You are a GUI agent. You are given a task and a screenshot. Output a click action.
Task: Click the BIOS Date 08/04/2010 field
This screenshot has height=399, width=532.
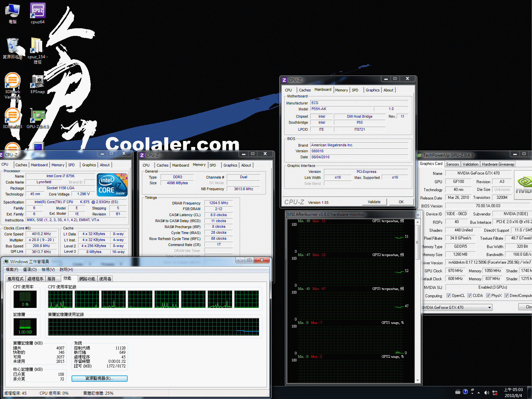click(x=359, y=157)
